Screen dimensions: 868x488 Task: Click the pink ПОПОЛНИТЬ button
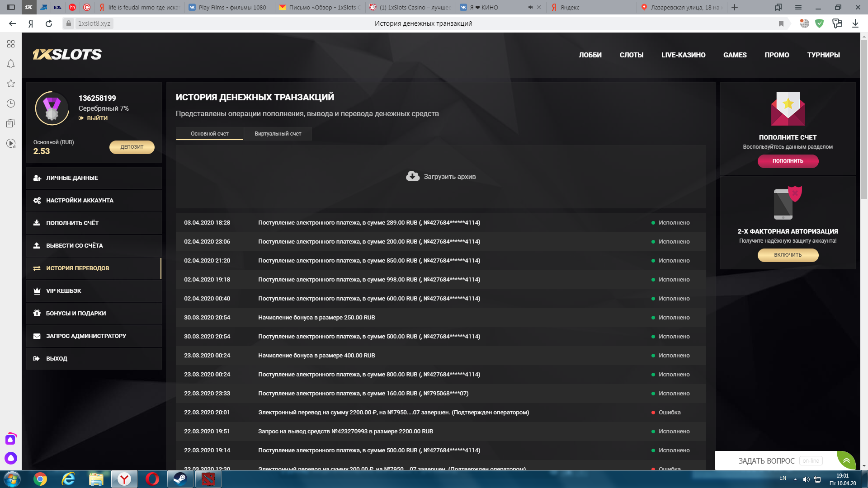788,161
